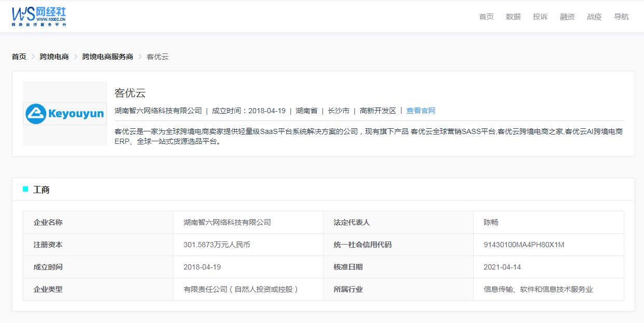The width and height of the screenshot is (644, 323).
Task: Select the credit code 91430100MA4PH80X1M
Action: coord(524,245)
